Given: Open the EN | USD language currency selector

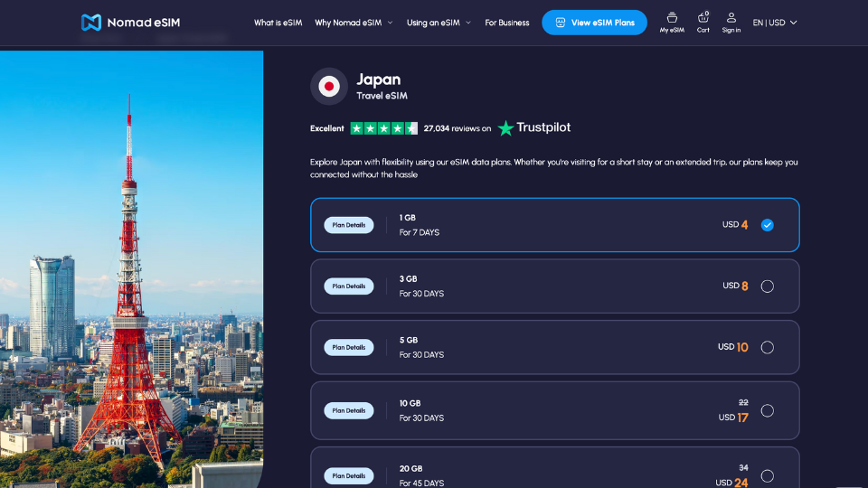Looking at the screenshot, I should click(775, 23).
